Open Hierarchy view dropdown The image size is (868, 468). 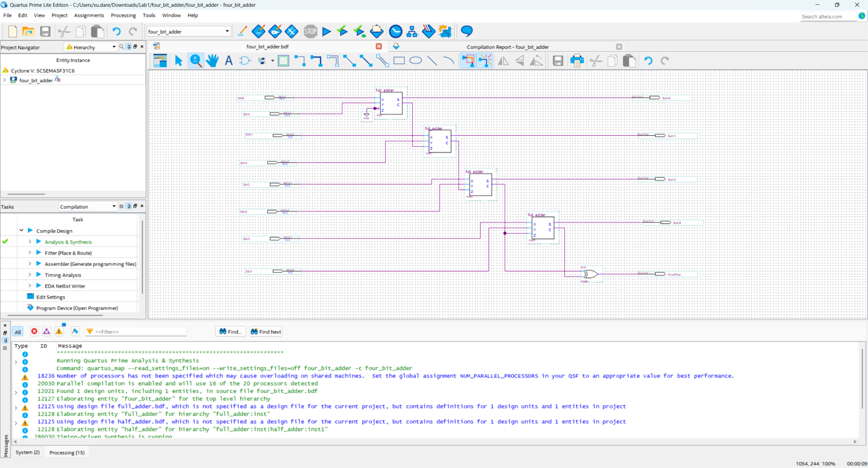tap(91, 47)
